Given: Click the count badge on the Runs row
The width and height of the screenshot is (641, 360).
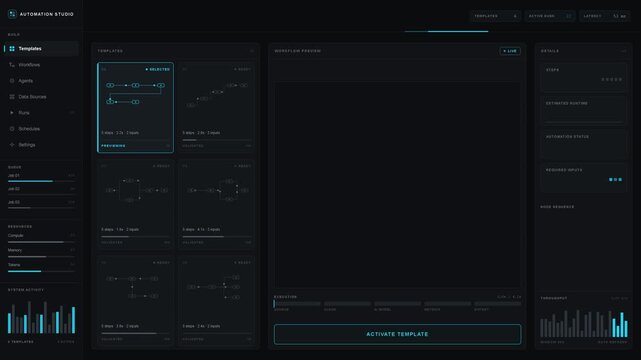Looking at the screenshot, I should (72, 113).
